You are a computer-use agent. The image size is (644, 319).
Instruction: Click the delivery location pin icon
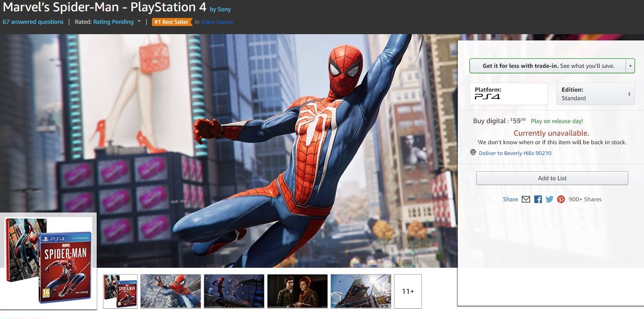473,153
